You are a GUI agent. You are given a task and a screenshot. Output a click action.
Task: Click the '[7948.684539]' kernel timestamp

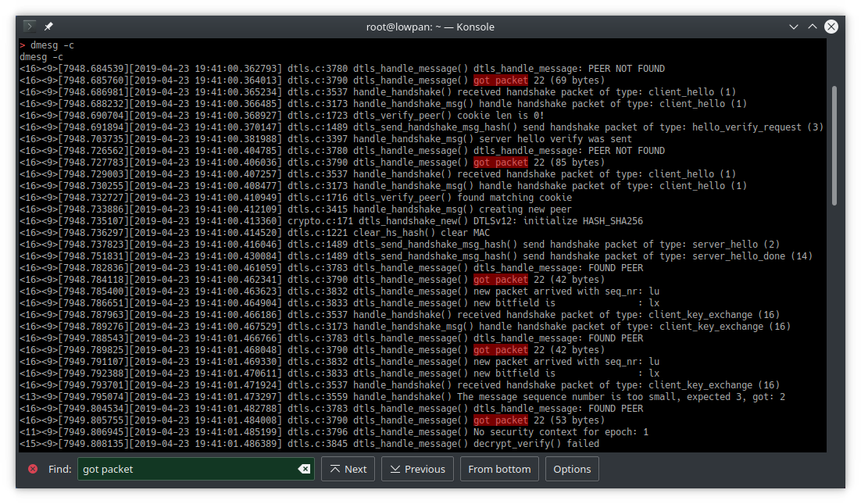pyautogui.click(x=93, y=69)
